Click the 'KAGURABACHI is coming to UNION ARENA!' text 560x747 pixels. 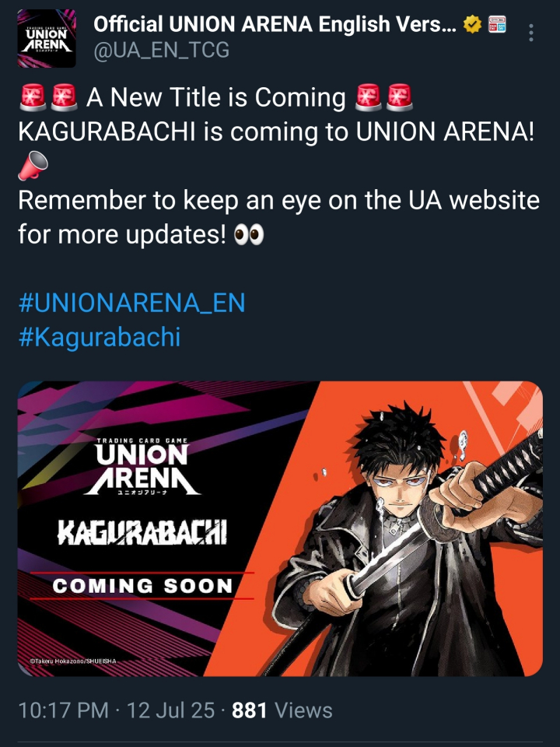(276, 132)
